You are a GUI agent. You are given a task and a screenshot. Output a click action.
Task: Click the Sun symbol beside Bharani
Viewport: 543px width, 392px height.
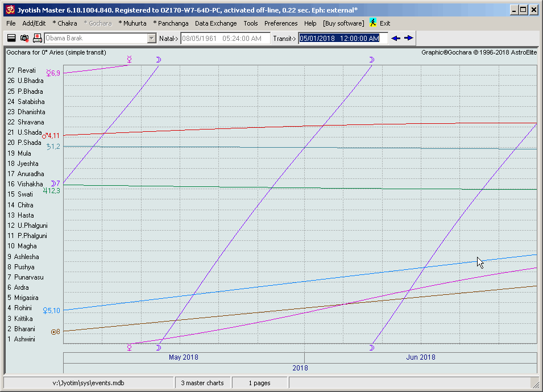(x=54, y=332)
